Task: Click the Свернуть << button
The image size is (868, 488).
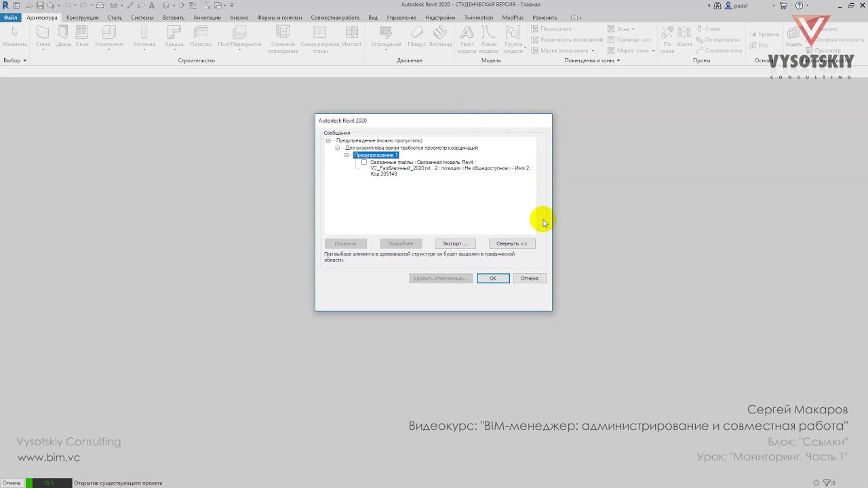Action: (512, 243)
